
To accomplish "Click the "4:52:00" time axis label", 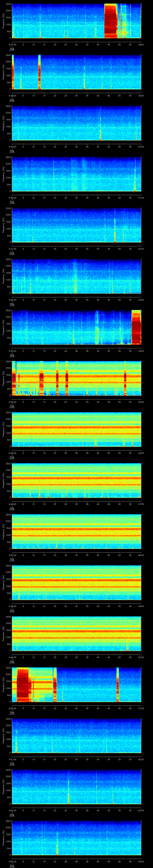I will pos(12,810).
